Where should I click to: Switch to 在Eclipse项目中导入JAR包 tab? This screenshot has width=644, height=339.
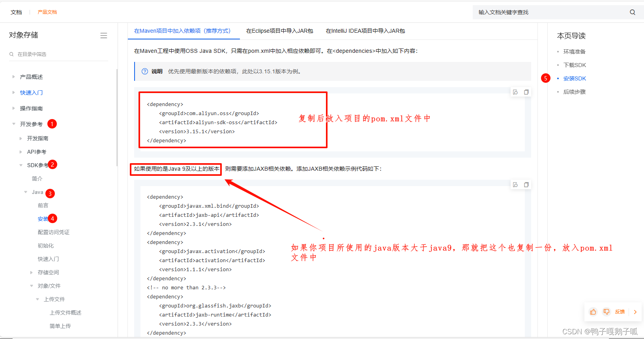click(280, 31)
